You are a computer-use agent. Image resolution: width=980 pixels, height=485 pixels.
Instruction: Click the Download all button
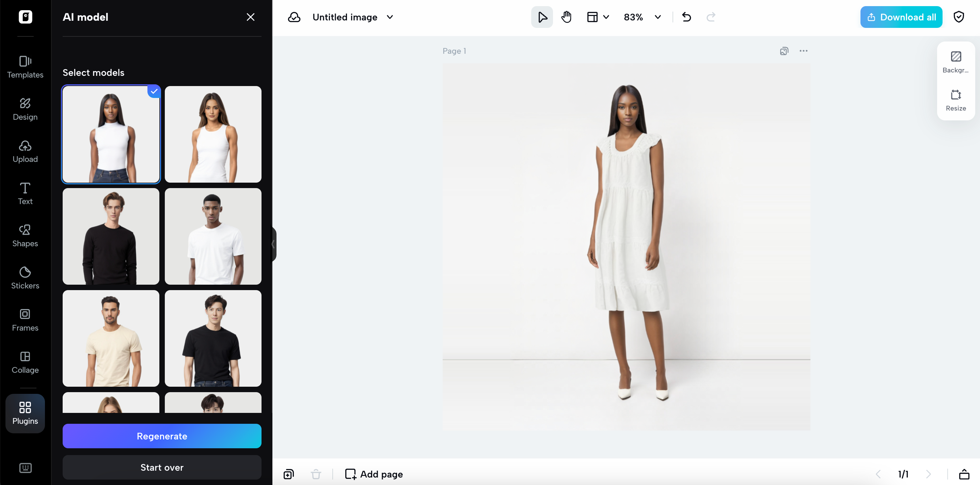coord(901,17)
